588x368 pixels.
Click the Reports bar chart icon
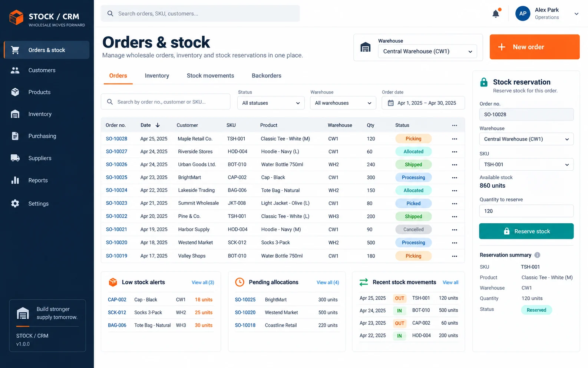pyautogui.click(x=15, y=180)
